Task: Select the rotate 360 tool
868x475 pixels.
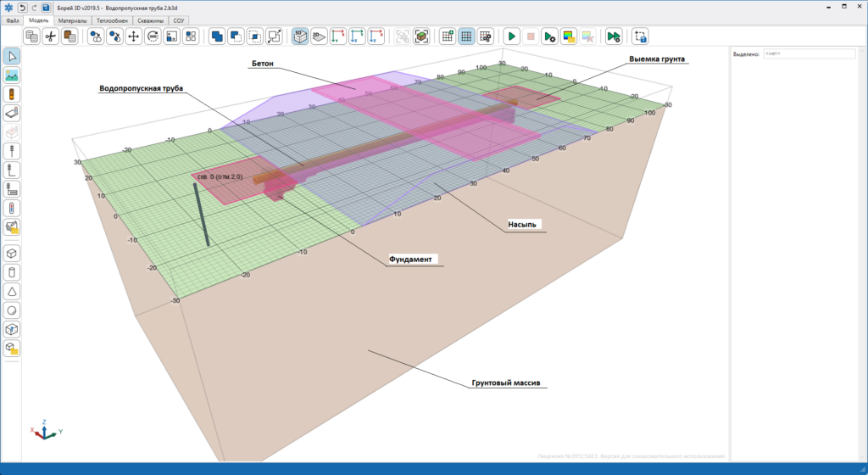Action: click(153, 36)
